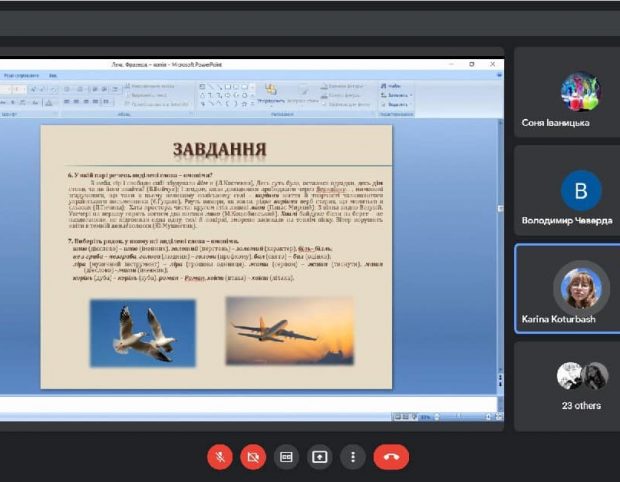The image size is (620, 482).
Task: Click the Find button in the ribbon
Action: (x=391, y=85)
